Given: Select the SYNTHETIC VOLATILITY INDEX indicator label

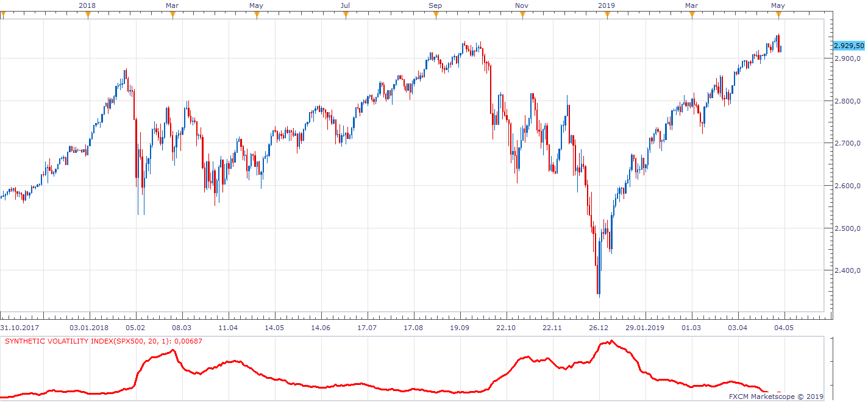Looking at the screenshot, I should tap(104, 341).
